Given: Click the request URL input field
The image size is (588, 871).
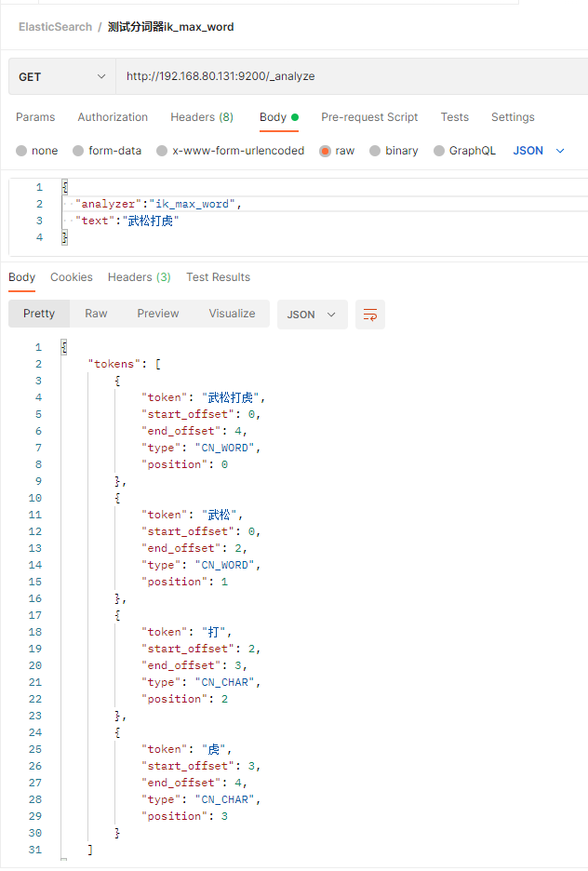Looking at the screenshot, I should click(x=352, y=76).
